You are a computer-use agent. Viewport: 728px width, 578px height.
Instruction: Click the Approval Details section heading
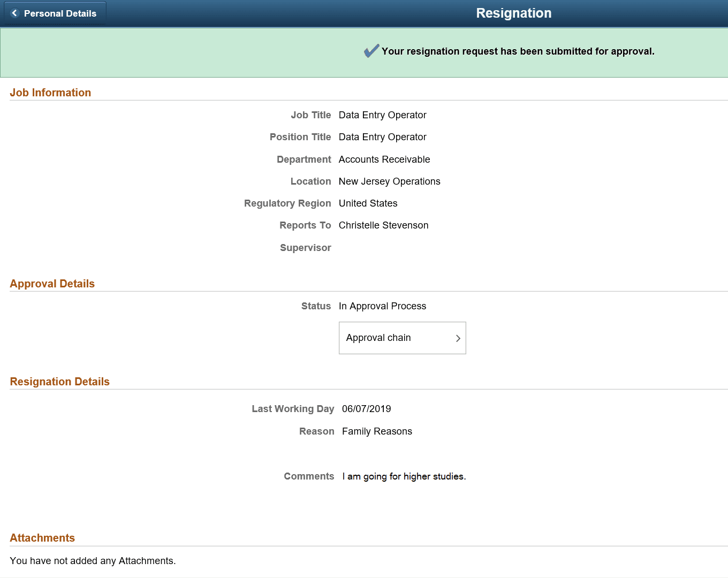pos(52,284)
